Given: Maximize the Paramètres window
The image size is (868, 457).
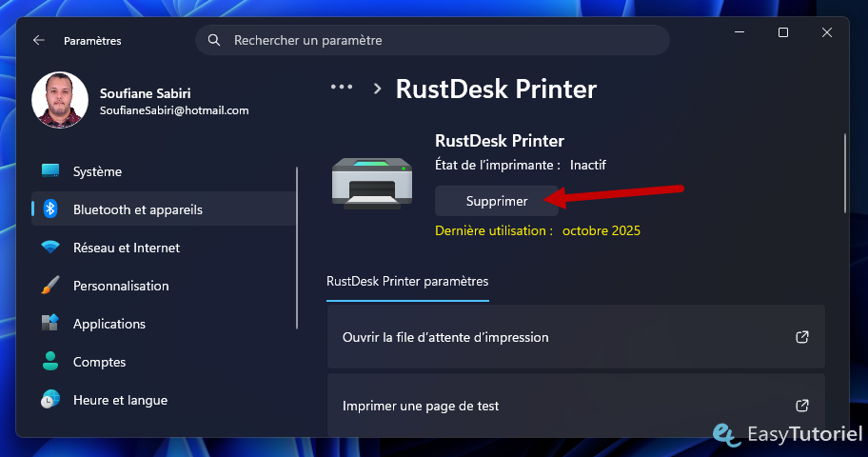Looking at the screenshot, I should (782, 32).
